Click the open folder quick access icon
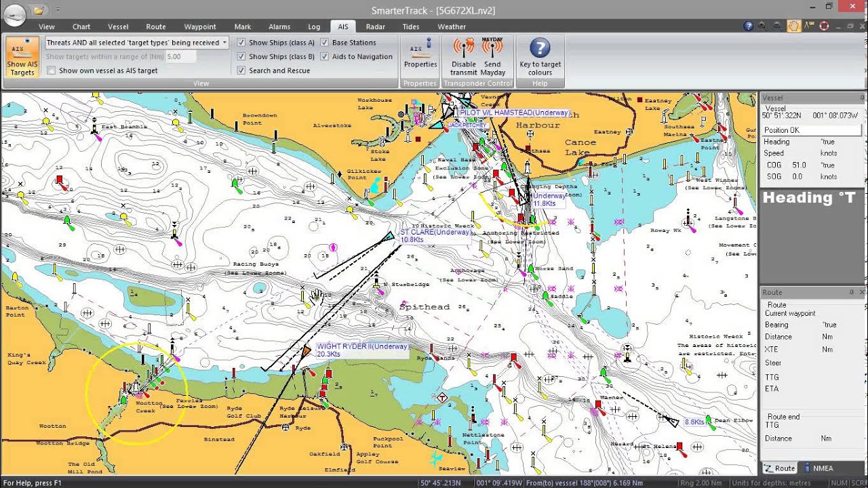Viewport: 868px width, 488px height. point(39,10)
